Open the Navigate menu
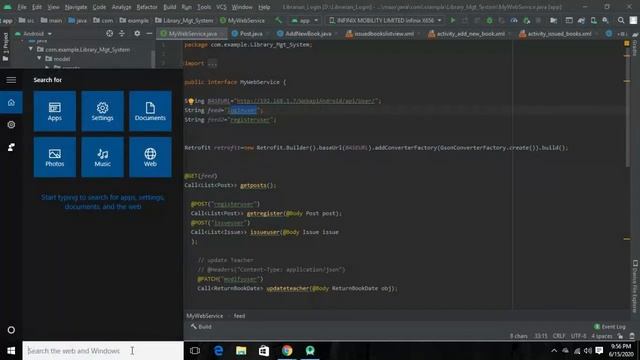Screen dimensions: 640x360 (76, 7)
